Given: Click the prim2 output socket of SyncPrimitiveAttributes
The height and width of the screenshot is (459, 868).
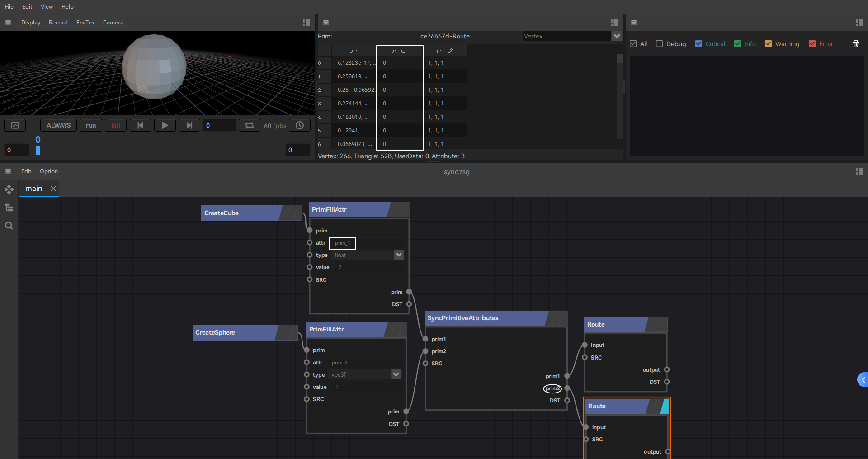Looking at the screenshot, I should pos(567,388).
